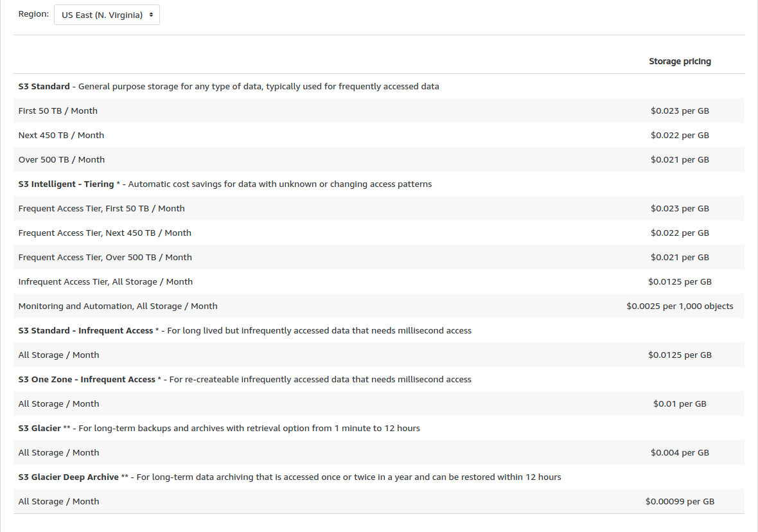This screenshot has height=532, width=758.
Task: Click the $0.004 per GB price
Action: point(680,452)
